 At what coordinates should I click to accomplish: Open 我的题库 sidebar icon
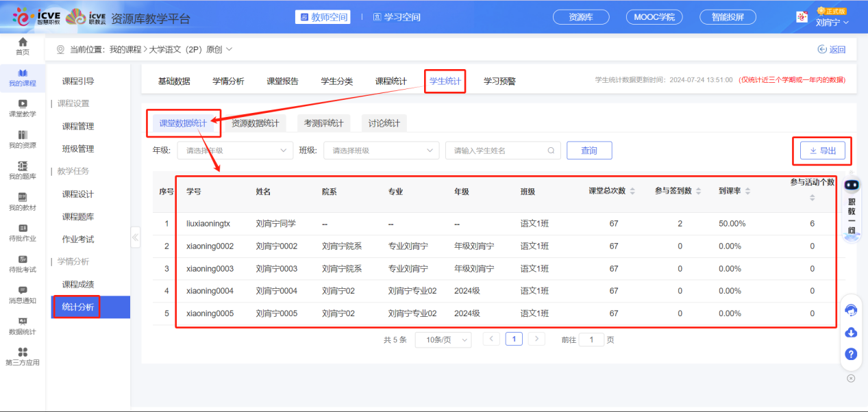[x=23, y=170]
